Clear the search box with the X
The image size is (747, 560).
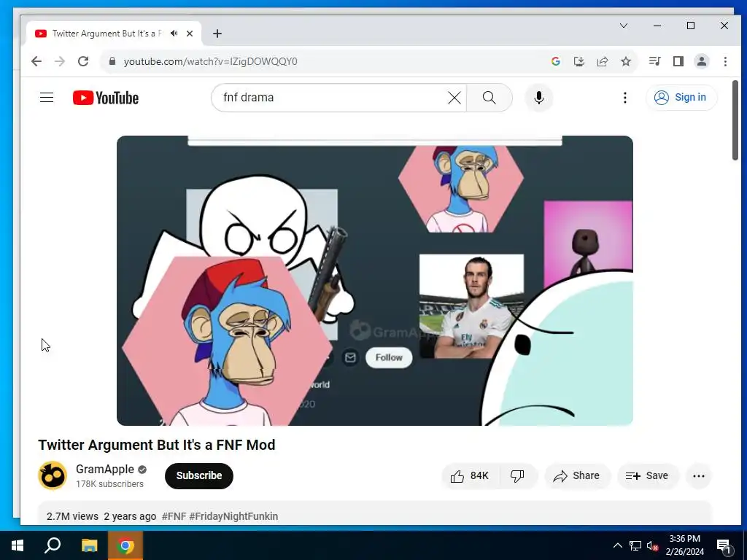[454, 98]
